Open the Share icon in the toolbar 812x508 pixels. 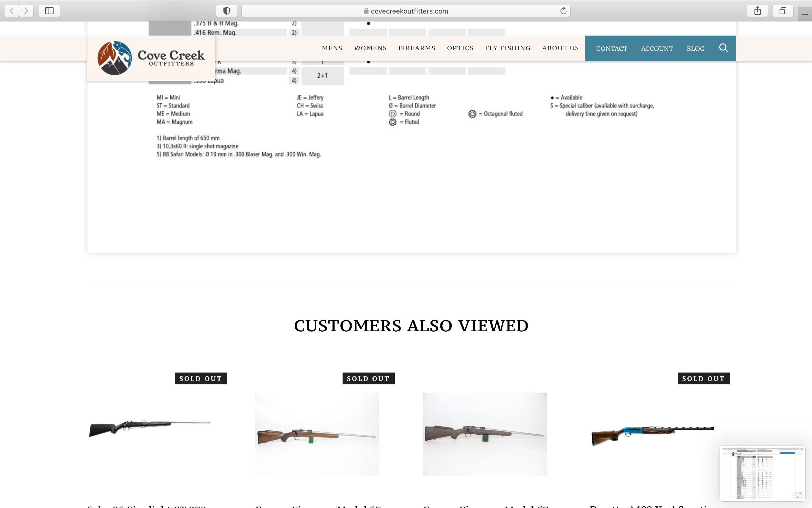pyautogui.click(x=757, y=11)
